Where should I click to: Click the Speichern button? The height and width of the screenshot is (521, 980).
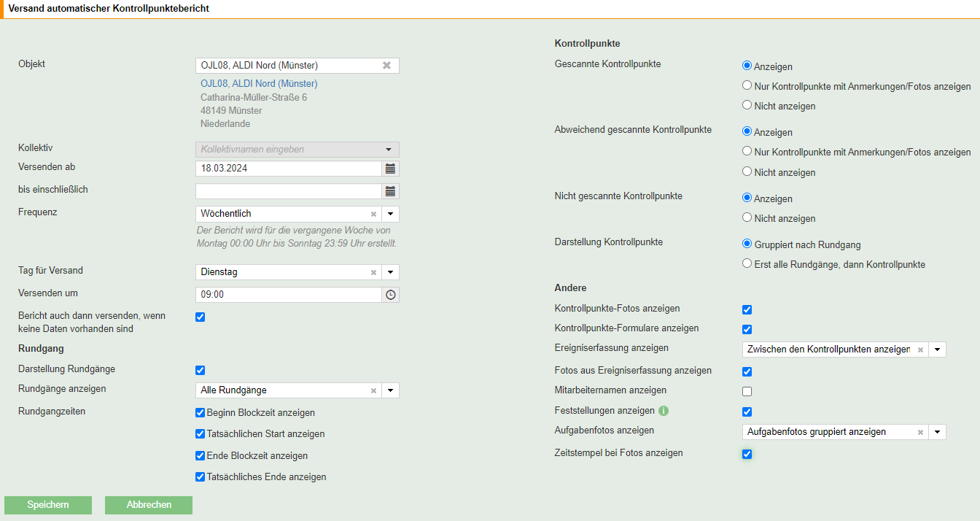tap(48, 505)
